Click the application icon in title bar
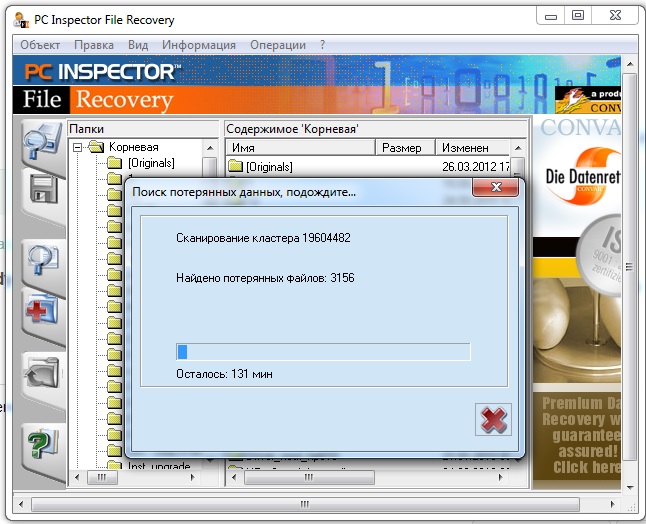 coord(21,20)
